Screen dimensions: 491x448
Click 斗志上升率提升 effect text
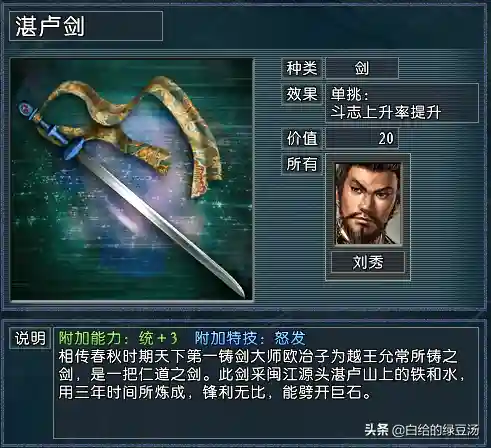[x=386, y=112]
